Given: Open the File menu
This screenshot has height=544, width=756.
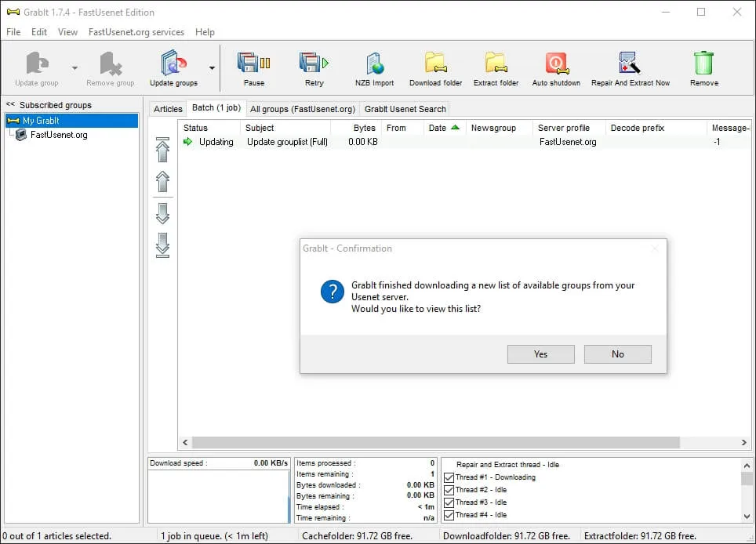Looking at the screenshot, I should click(x=13, y=32).
